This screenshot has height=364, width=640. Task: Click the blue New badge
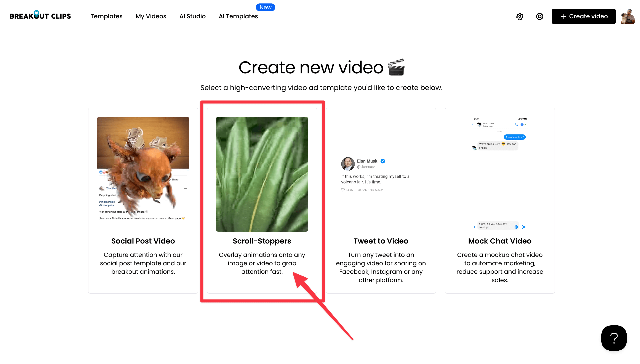pyautogui.click(x=265, y=7)
